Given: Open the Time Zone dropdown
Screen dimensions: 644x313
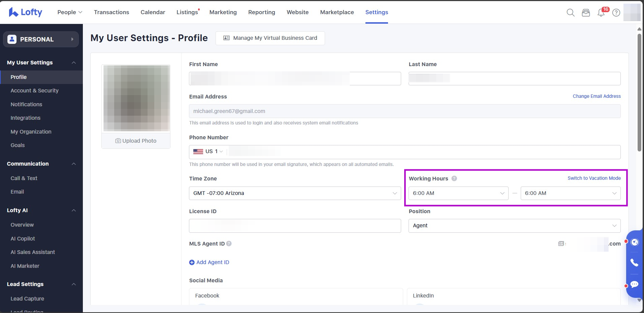Looking at the screenshot, I should pyautogui.click(x=295, y=193).
